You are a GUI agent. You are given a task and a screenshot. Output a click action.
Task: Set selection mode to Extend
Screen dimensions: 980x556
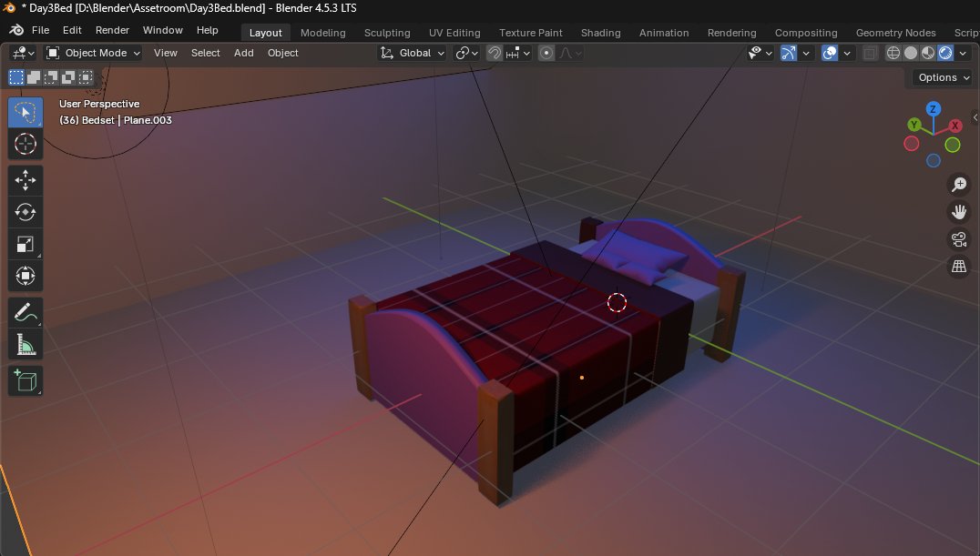point(34,77)
